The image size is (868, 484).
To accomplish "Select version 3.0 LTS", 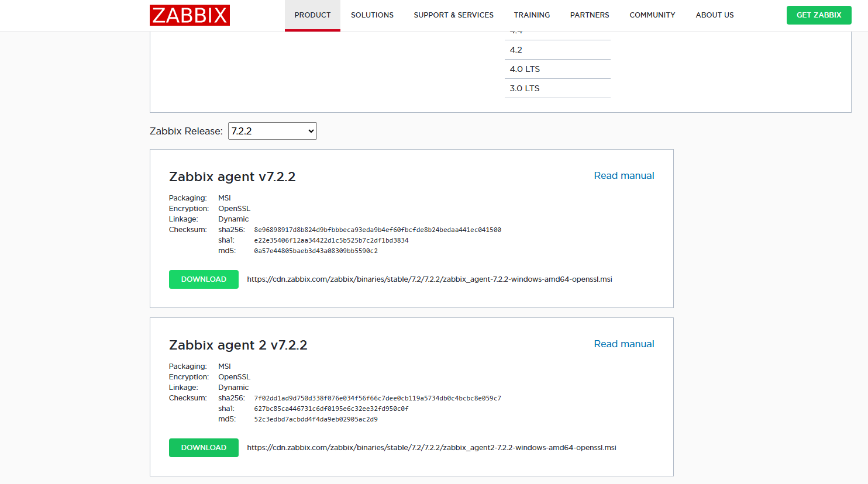I will coord(557,88).
